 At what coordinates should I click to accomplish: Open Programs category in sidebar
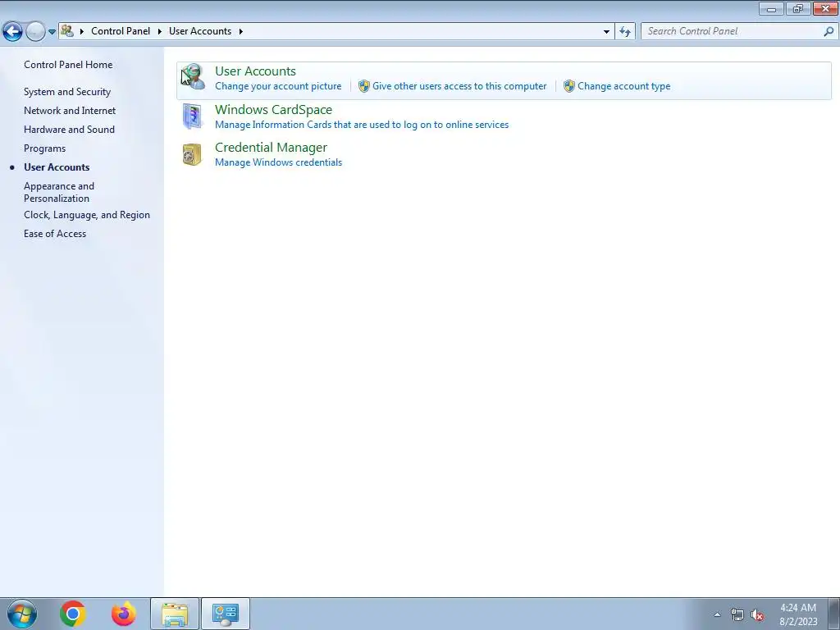click(44, 148)
